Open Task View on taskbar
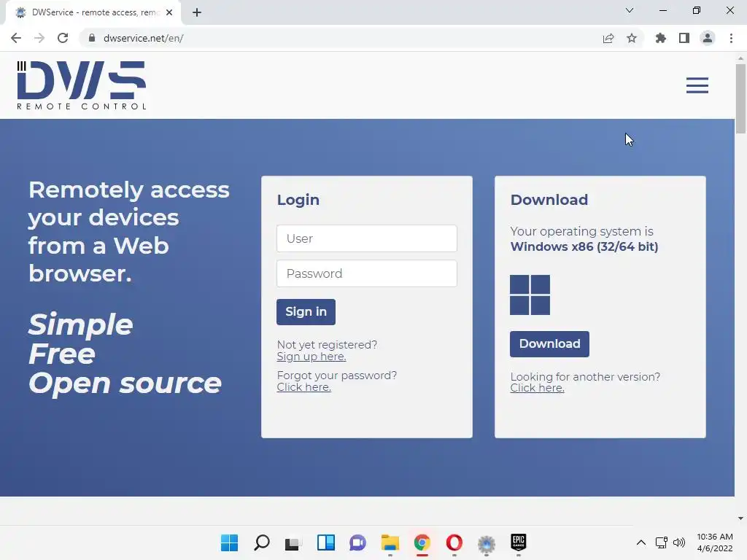This screenshot has height=560, width=747. coord(293,542)
